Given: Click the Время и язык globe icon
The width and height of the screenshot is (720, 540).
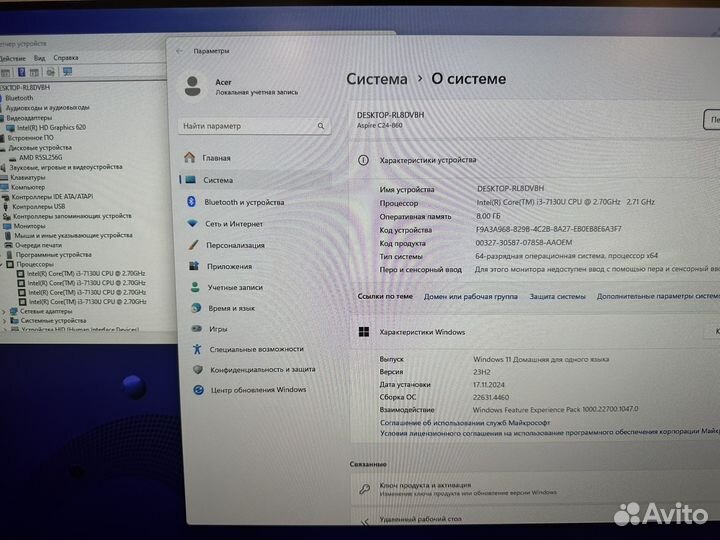Looking at the screenshot, I should point(196,308).
